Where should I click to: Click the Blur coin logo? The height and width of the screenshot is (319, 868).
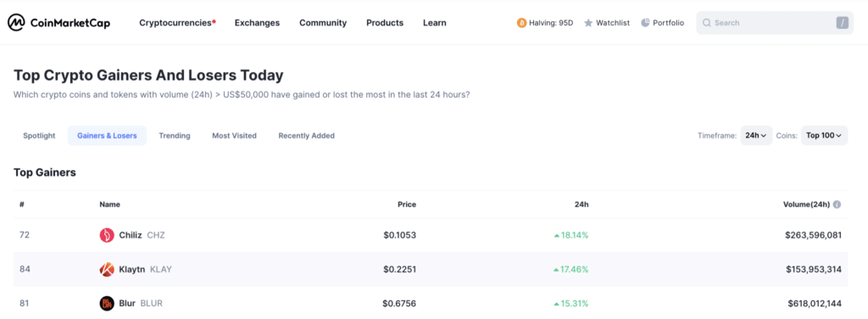(107, 304)
